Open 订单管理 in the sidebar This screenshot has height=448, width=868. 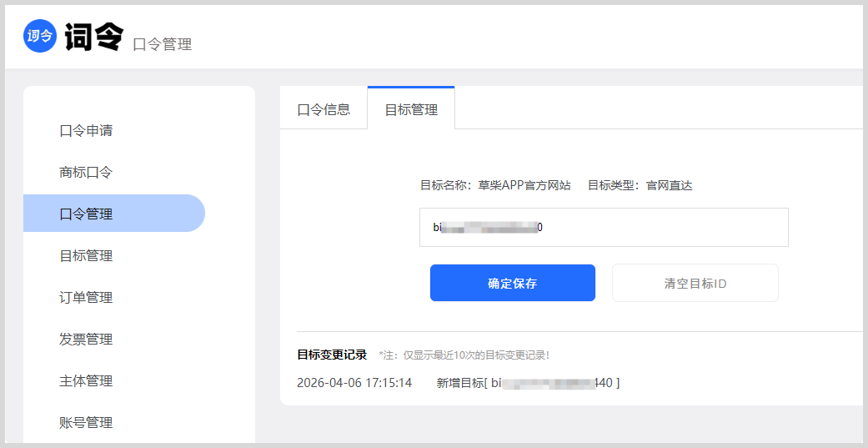click(86, 297)
